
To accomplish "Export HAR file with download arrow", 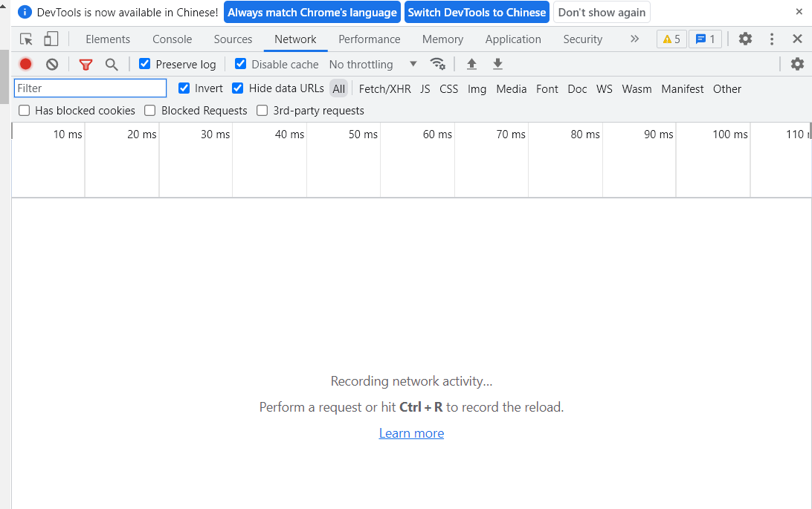I will click(x=497, y=64).
